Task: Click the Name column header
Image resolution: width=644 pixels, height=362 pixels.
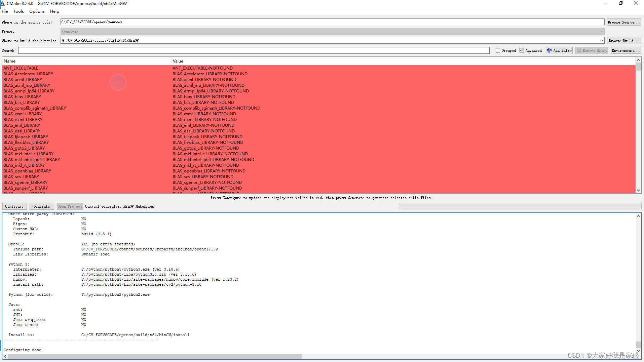Action: [x=87, y=61]
